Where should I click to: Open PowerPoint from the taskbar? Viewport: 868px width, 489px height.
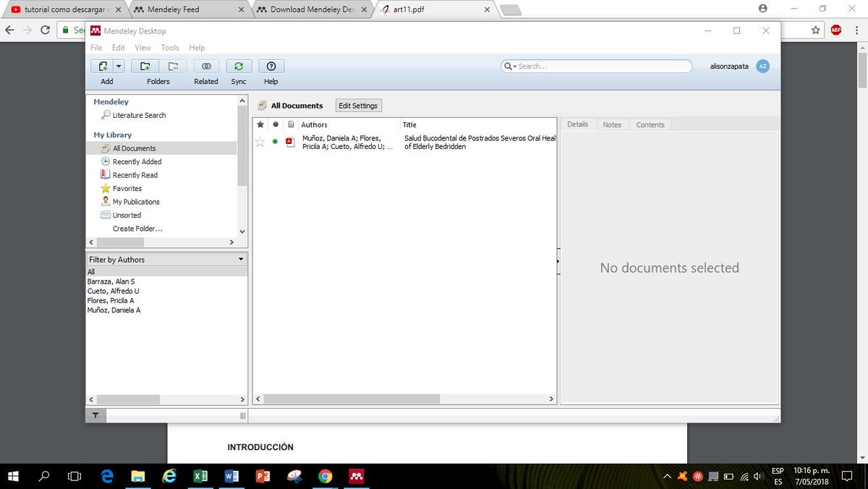263,476
